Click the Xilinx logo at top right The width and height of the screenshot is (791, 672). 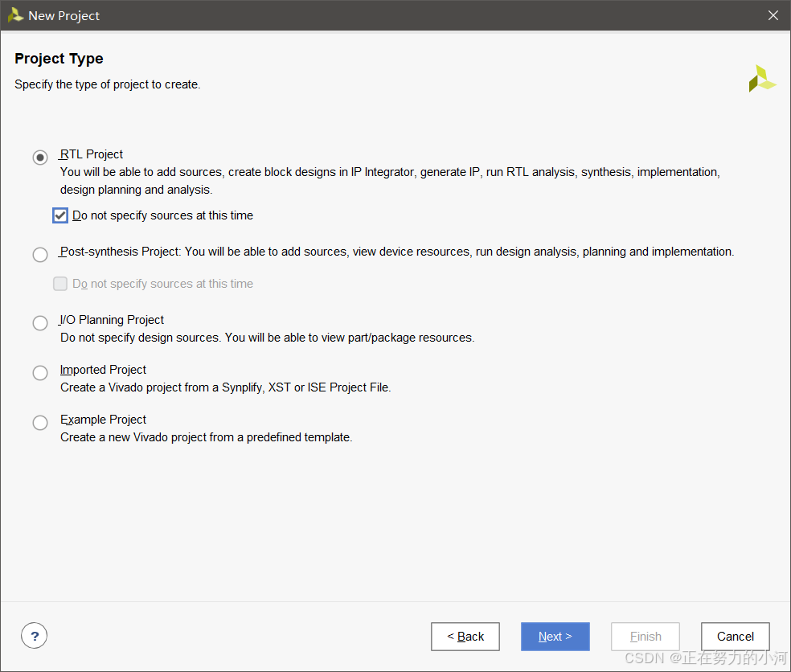(x=762, y=79)
